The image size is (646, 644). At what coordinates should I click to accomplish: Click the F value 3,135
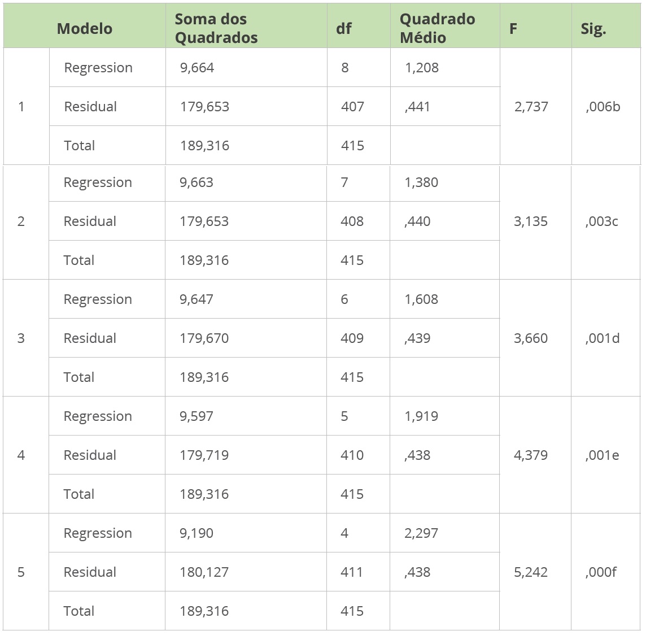(530, 221)
